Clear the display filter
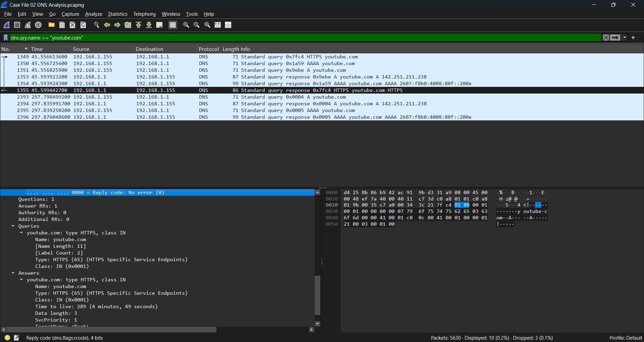 606,38
